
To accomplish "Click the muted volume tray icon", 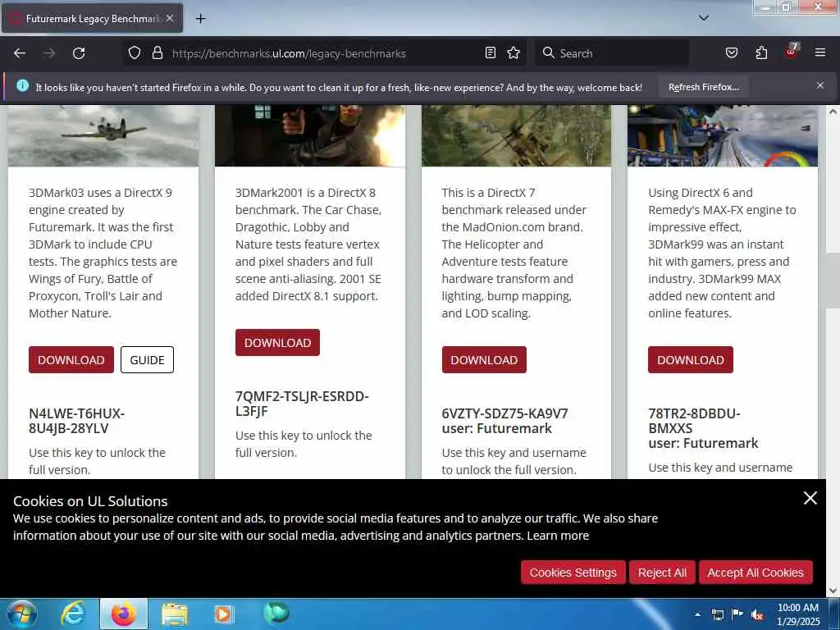I will tap(757, 614).
